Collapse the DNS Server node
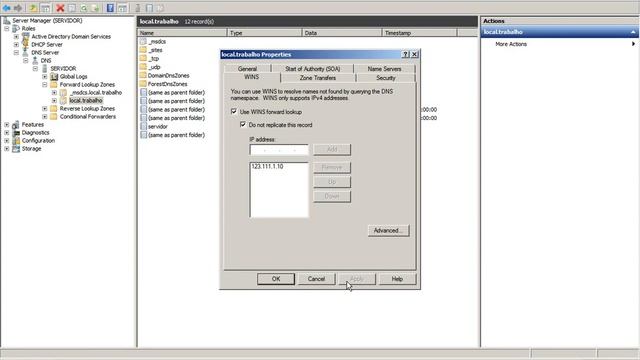 pyautogui.click(x=16, y=52)
